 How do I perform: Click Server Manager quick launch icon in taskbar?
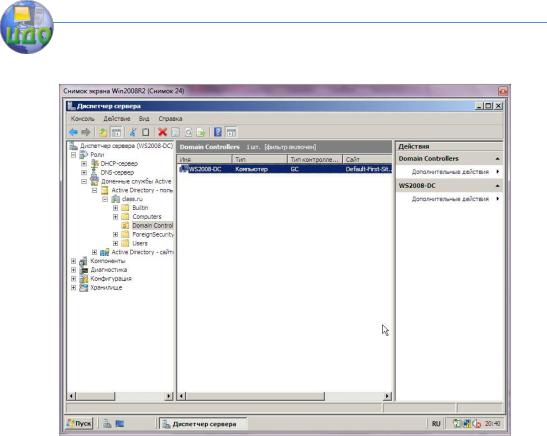tap(107, 423)
